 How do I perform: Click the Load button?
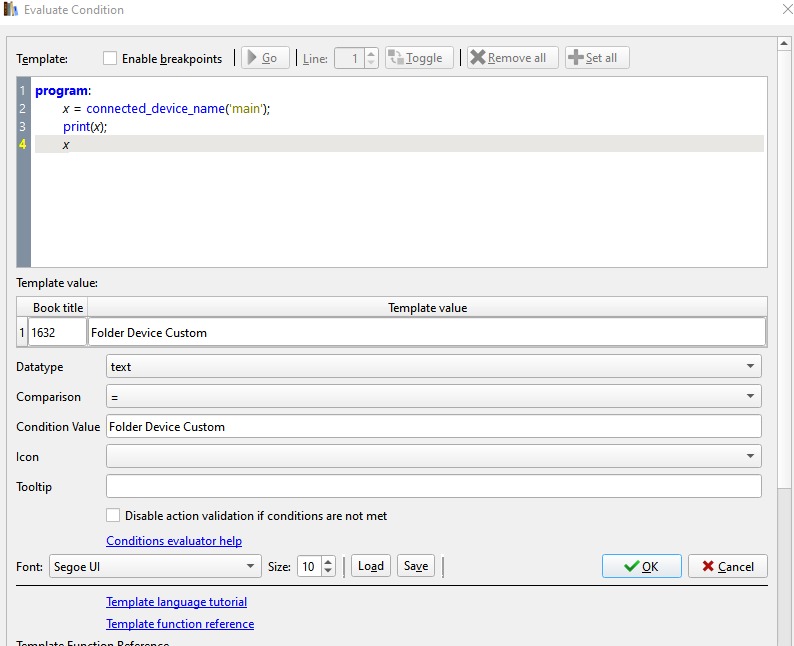tap(371, 566)
